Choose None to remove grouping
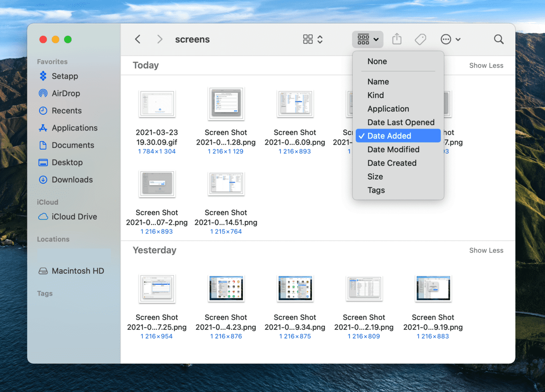545x392 pixels. 377,61
